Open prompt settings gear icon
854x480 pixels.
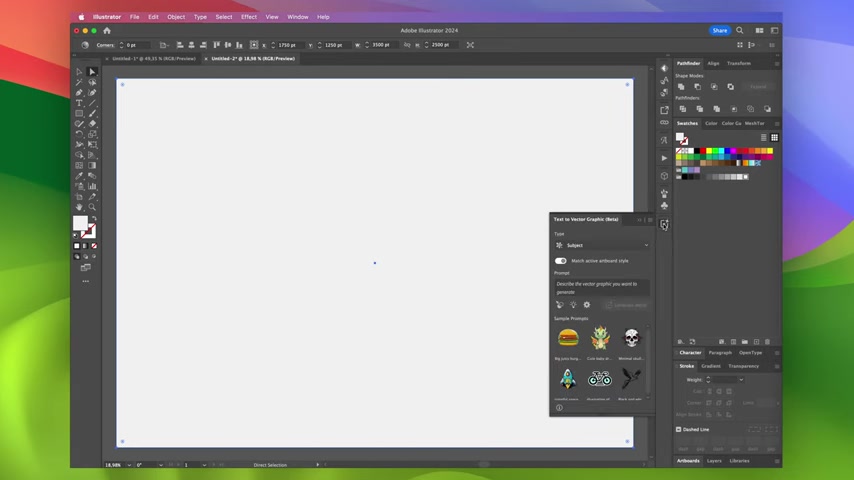click(587, 305)
